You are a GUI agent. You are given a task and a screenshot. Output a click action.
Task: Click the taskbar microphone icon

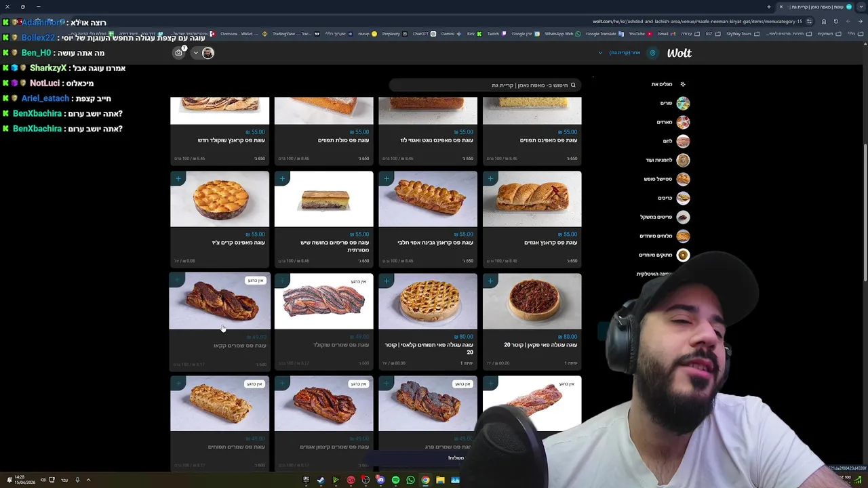(x=77, y=480)
